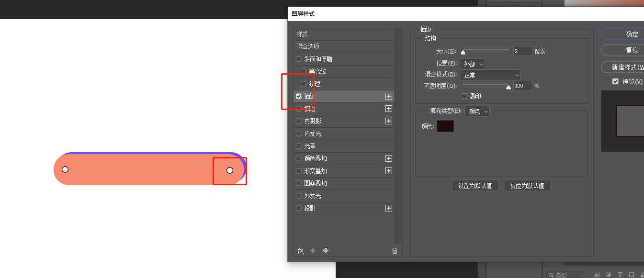Enable the 斜面和浮雕 style checkbox
The width and height of the screenshot is (644, 278).
click(x=298, y=58)
